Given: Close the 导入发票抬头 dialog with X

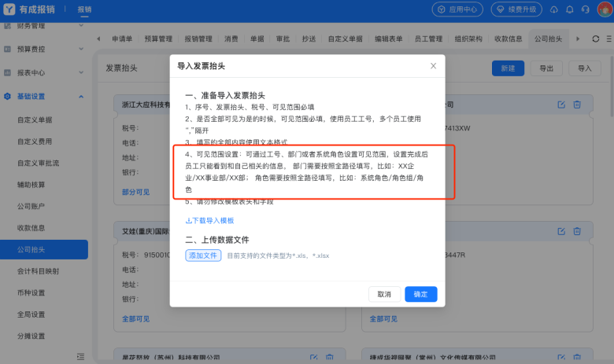Looking at the screenshot, I should 433,66.
